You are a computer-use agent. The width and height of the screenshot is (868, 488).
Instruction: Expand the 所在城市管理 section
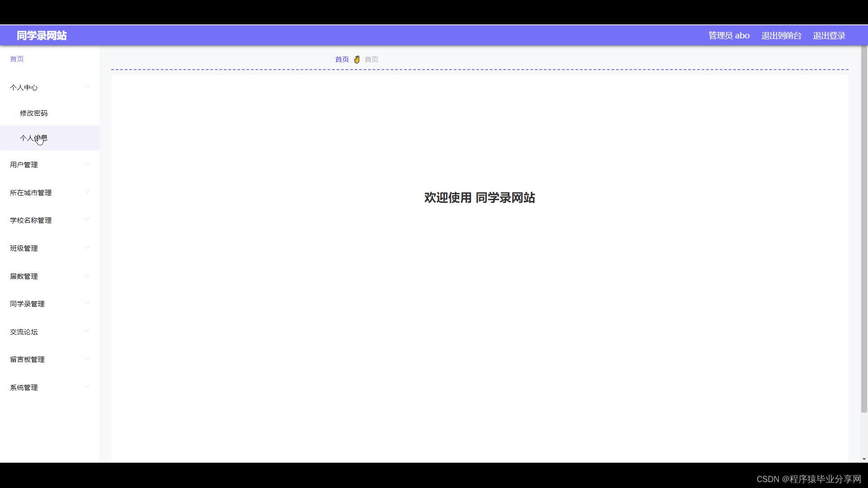(x=31, y=193)
